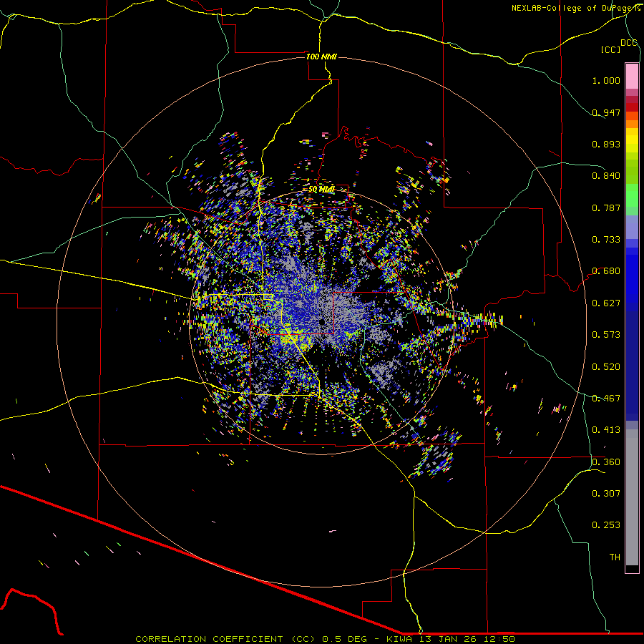Click the [CC] color scale heading
This screenshot has height=644, width=644.
pos(610,49)
